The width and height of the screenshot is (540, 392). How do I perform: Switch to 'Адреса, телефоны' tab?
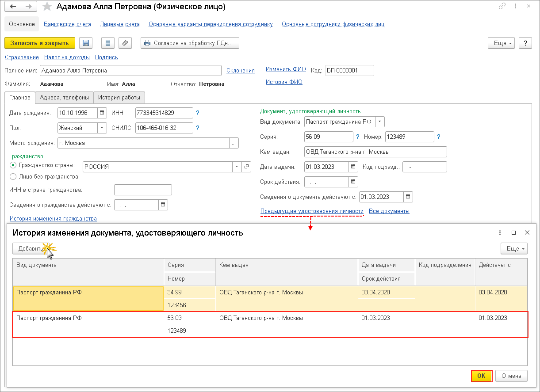pyautogui.click(x=64, y=98)
